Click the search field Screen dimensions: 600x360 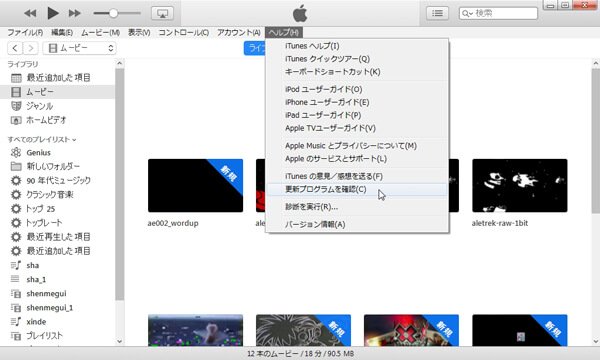(x=498, y=13)
